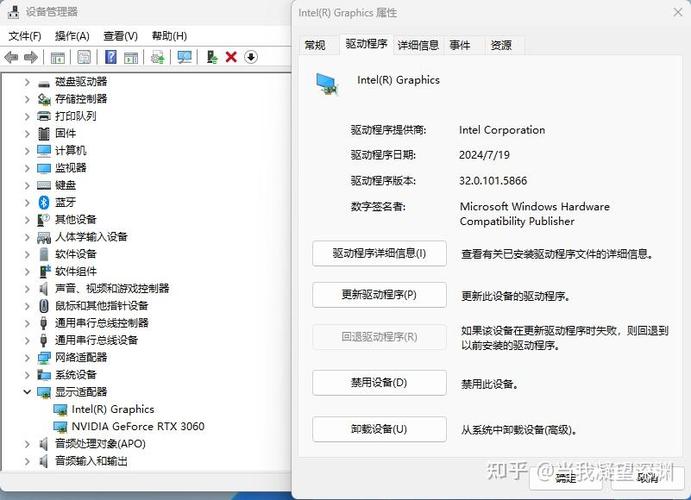The width and height of the screenshot is (691, 500).
Task: Click the Back arrow in Device Manager toolbar
Action: (11, 57)
